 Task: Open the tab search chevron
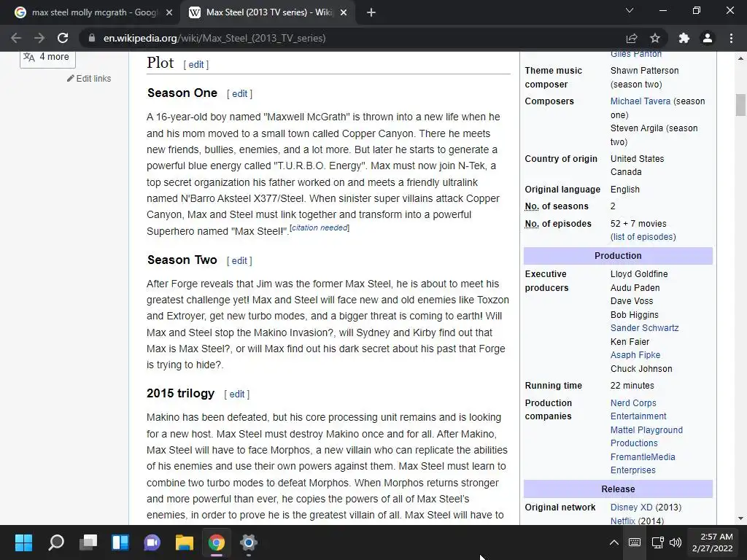click(x=630, y=10)
